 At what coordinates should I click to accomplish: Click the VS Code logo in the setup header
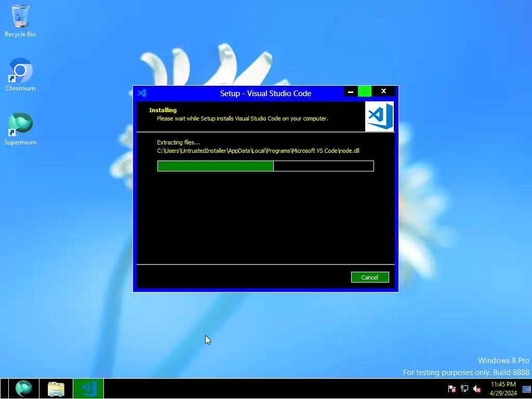coord(379,116)
